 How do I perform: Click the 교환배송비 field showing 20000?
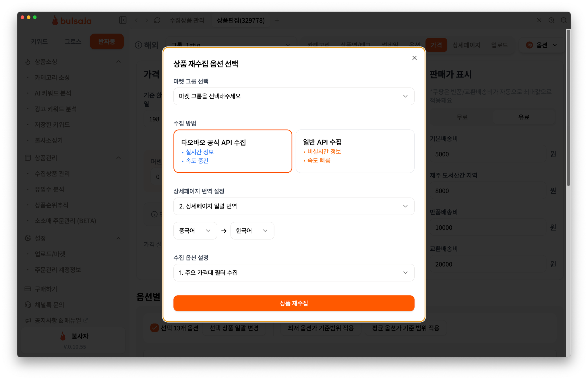[488, 264]
